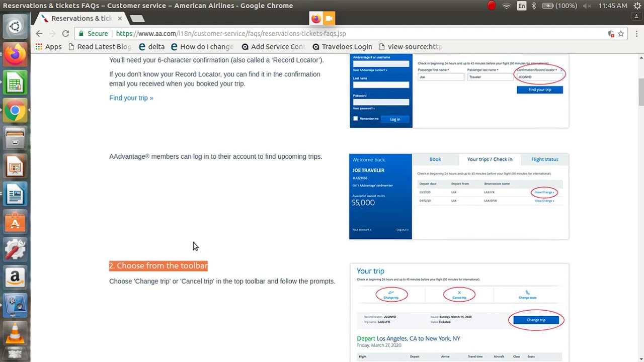Click video camera icon at top center
The image size is (644, 362).
[329, 19]
